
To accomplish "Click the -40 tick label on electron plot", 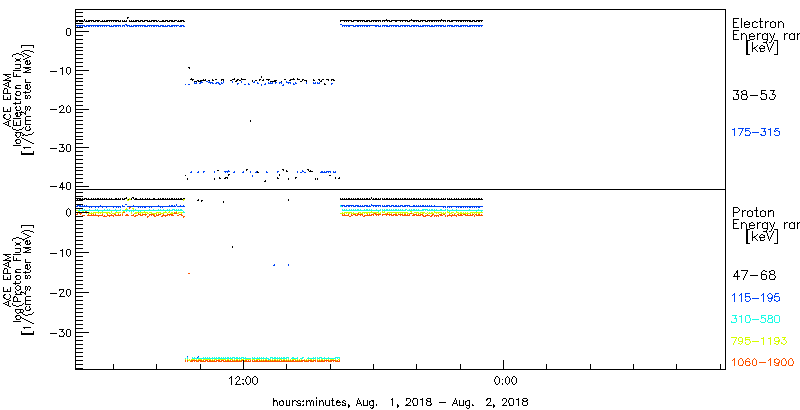I will (x=61, y=186).
